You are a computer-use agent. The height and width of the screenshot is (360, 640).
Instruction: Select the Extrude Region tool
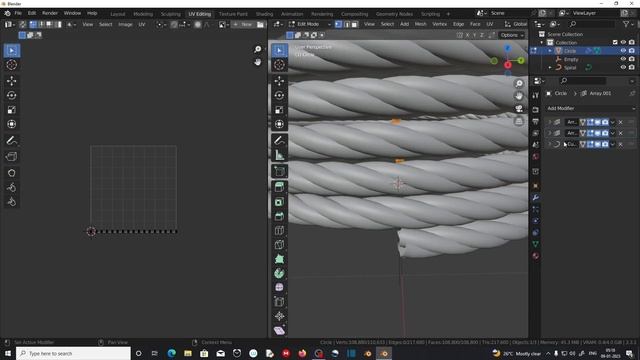pos(279,187)
